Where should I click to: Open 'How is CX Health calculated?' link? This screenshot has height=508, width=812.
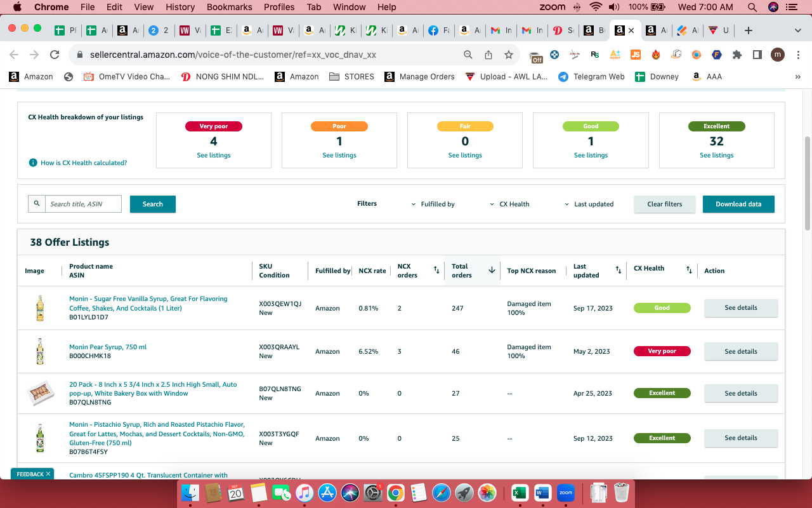[84, 163]
